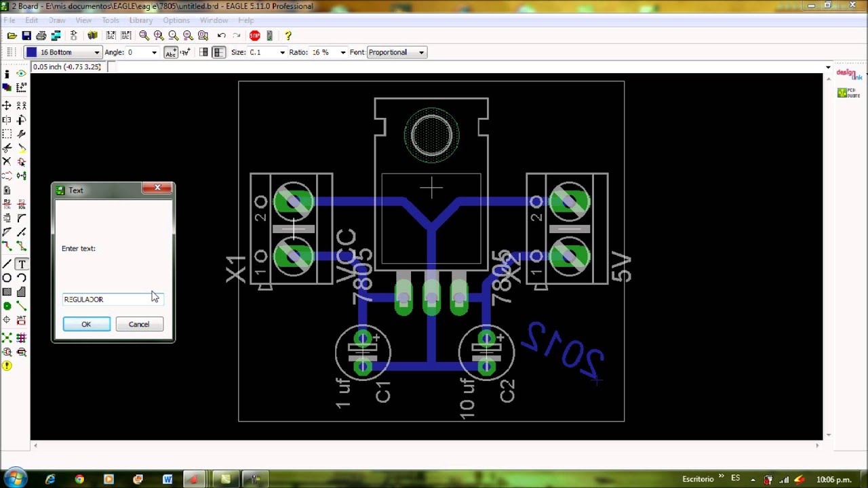The height and width of the screenshot is (488, 868).
Task: Select the Change (wrench) tool
Action: coord(22,134)
